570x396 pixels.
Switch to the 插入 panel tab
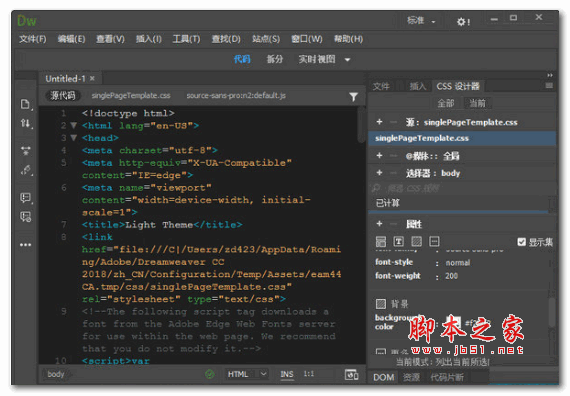[x=418, y=86]
